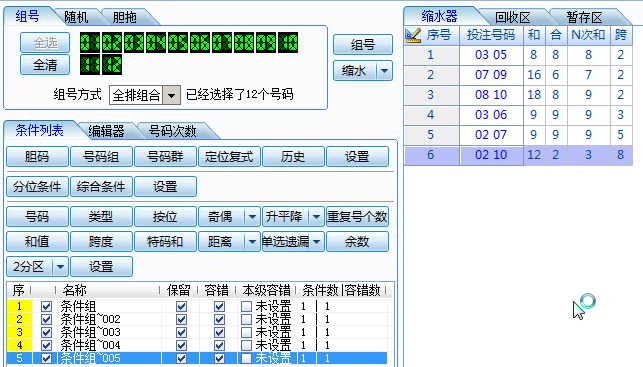Click the 特码和 button

pyautogui.click(x=165, y=242)
